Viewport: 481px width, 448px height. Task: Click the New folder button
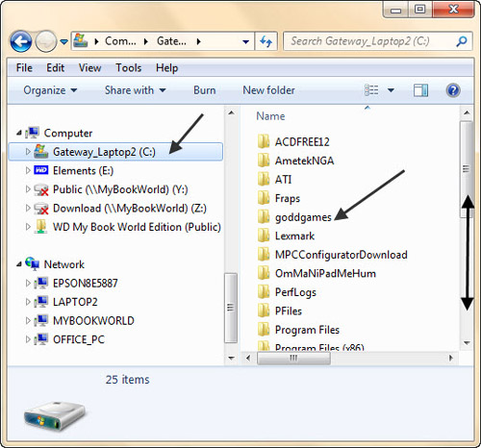[268, 90]
